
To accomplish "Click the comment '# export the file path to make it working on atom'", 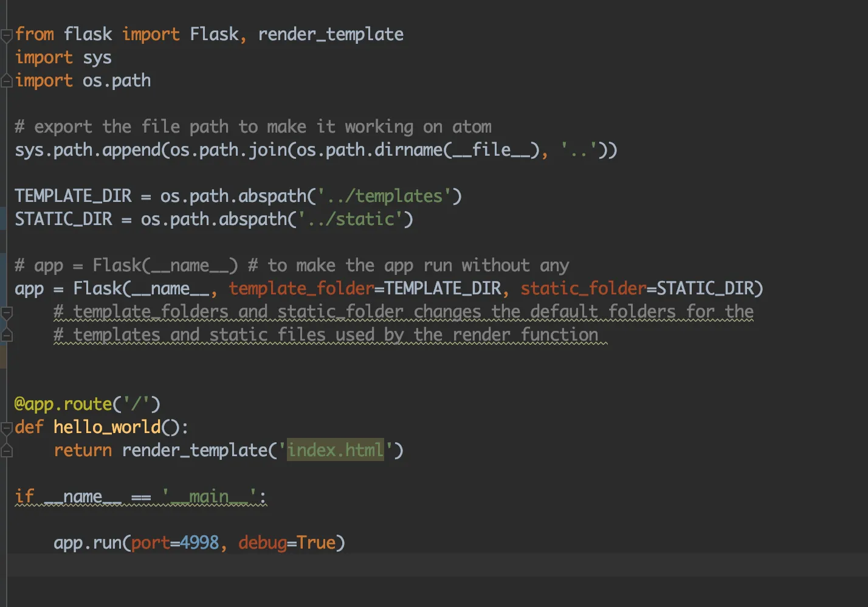I will [253, 127].
